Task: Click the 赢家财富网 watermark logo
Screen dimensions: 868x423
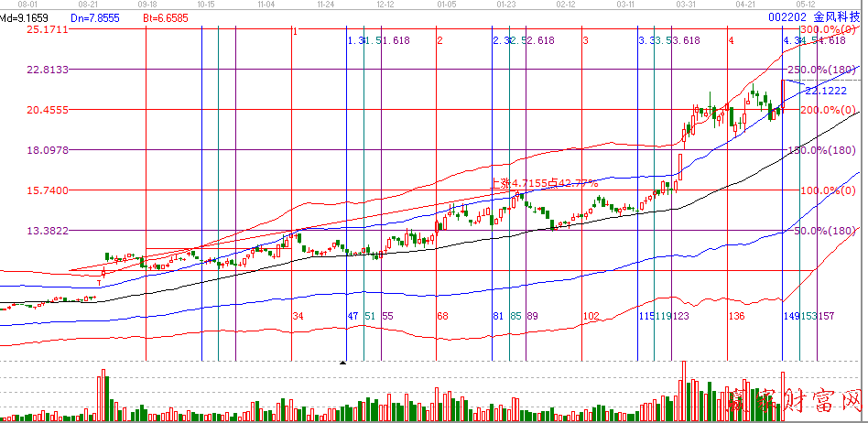Action: point(797,398)
